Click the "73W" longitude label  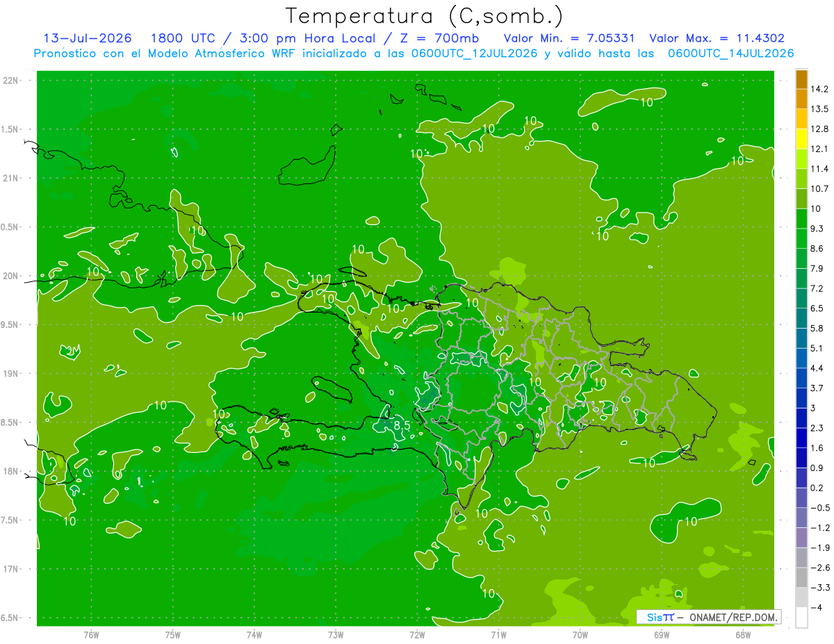coord(336,635)
